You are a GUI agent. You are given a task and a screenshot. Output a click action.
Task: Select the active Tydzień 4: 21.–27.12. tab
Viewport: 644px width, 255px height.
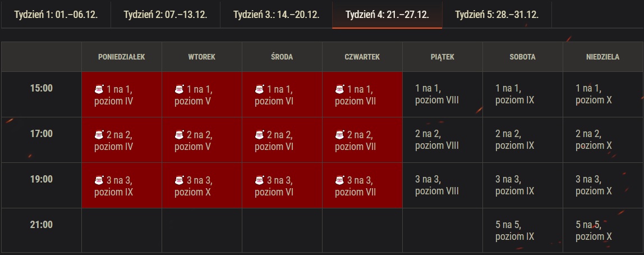tap(387, 15)
